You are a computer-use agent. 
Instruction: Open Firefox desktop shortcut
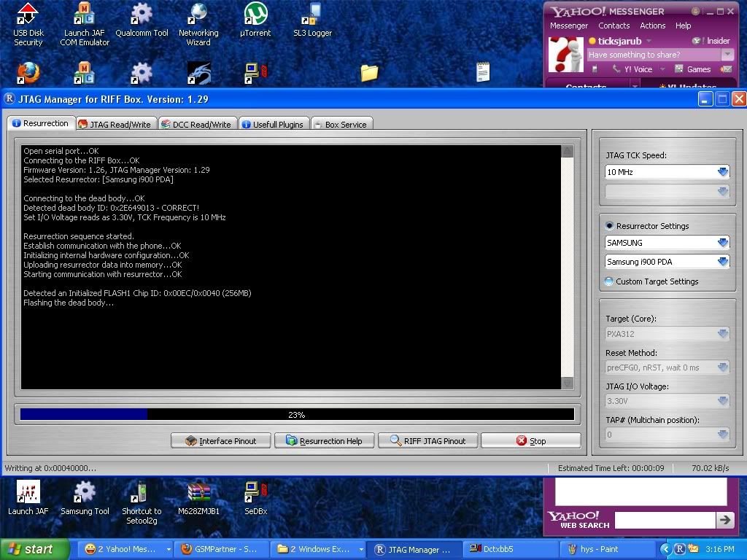coord(28,73)
